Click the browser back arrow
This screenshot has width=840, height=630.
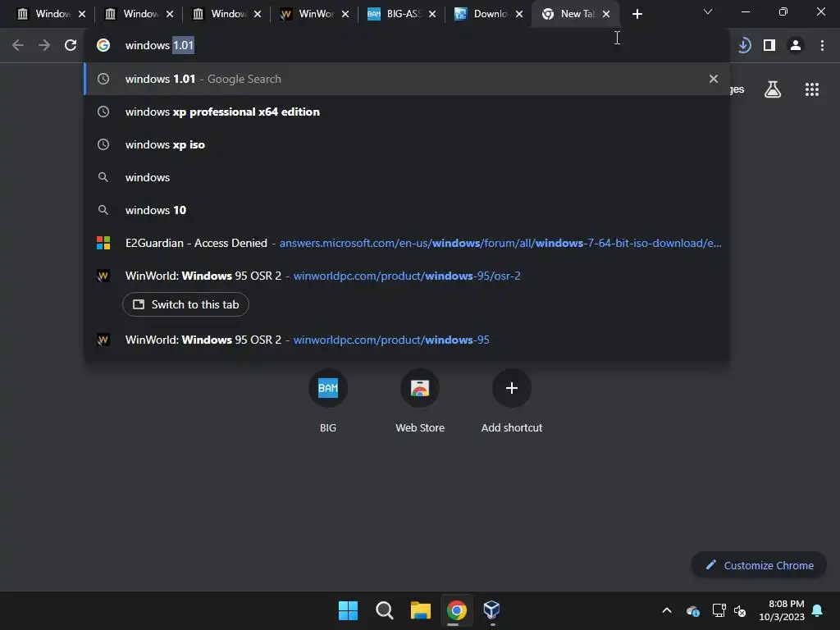tap(18, 46)
